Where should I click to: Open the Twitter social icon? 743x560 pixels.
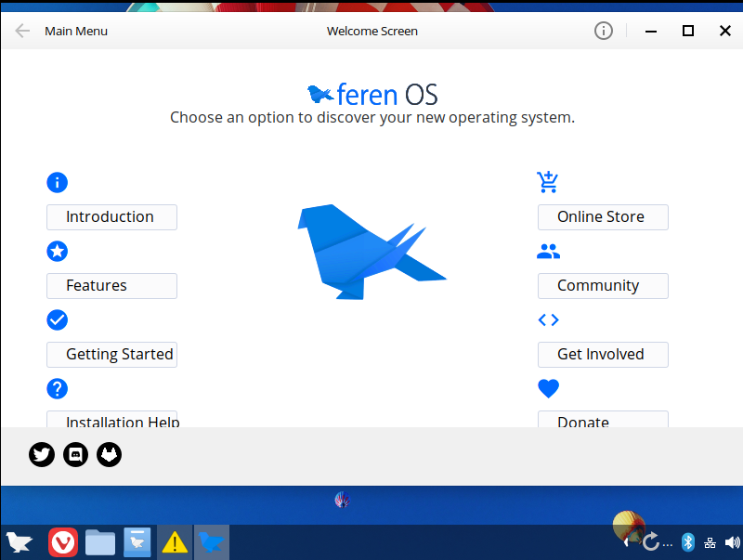tap(41, 454)
